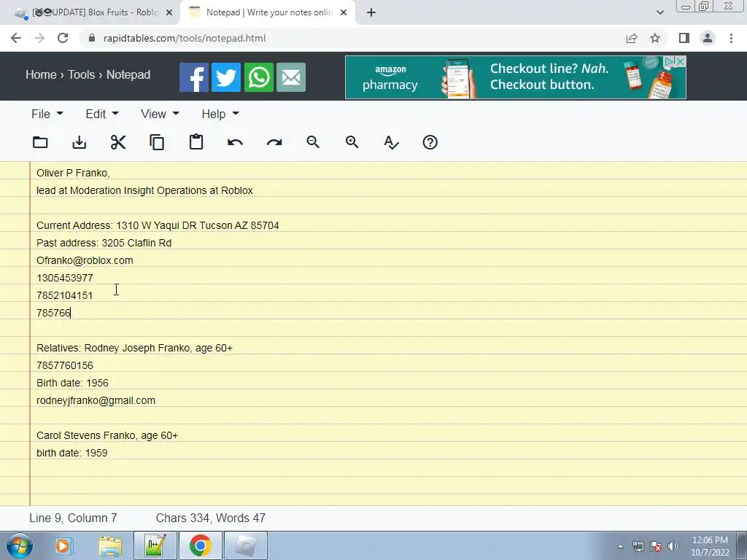This screenshot has height=560, width=747.
Task: Click the Notepad breadcrumb link
Action: pos(128,75)
